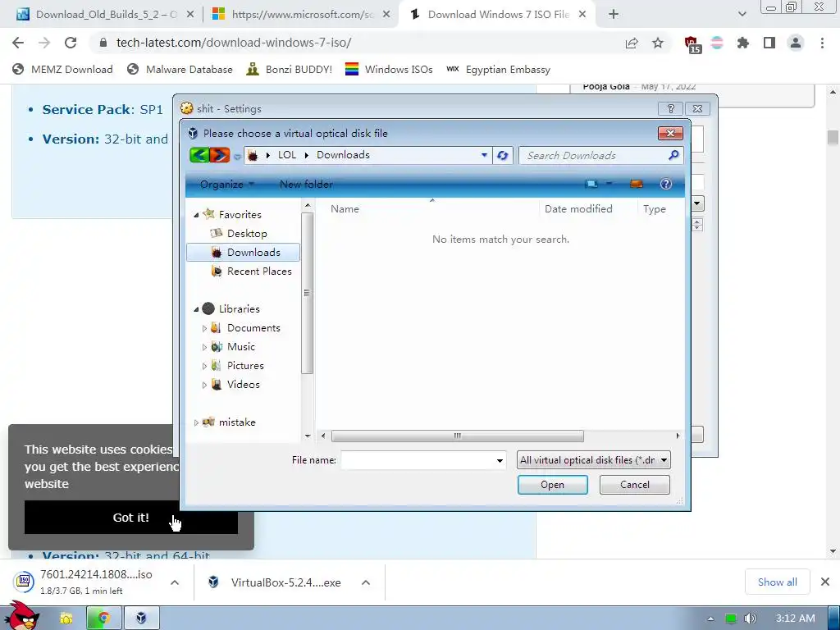This screenshot has width=840, height=630.
Task: Sort by the Type column header
Action: [x=654, y=209]
